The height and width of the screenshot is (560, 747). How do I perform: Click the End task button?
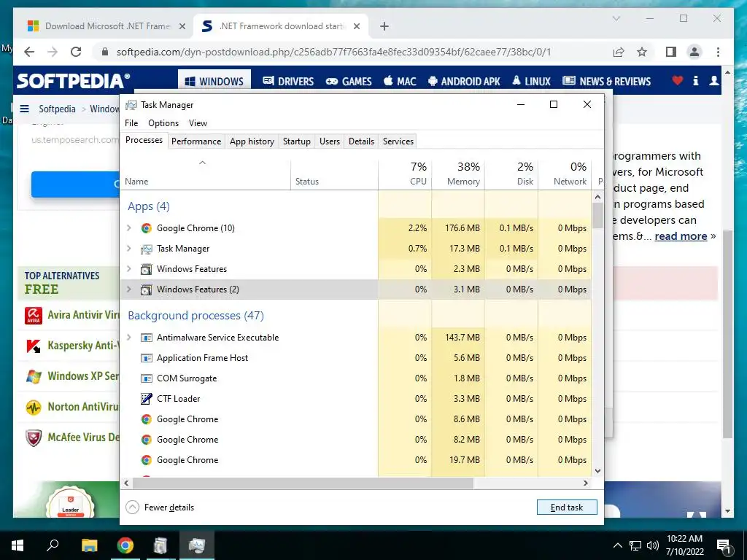567,507
